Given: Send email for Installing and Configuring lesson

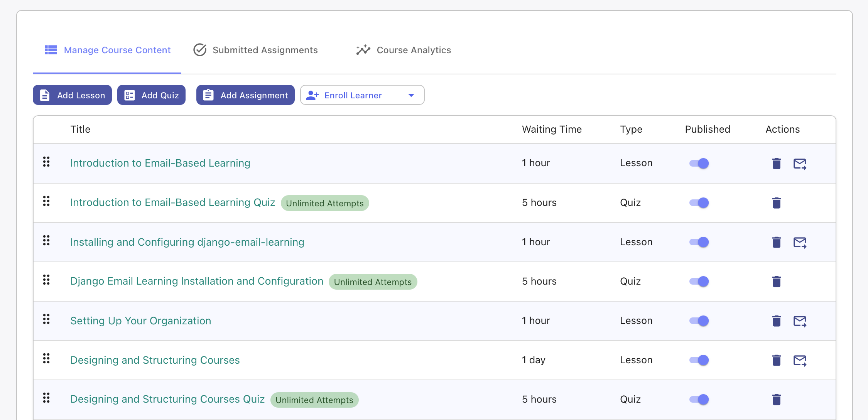Looking at the screenshot, I should tap(800, 242).
